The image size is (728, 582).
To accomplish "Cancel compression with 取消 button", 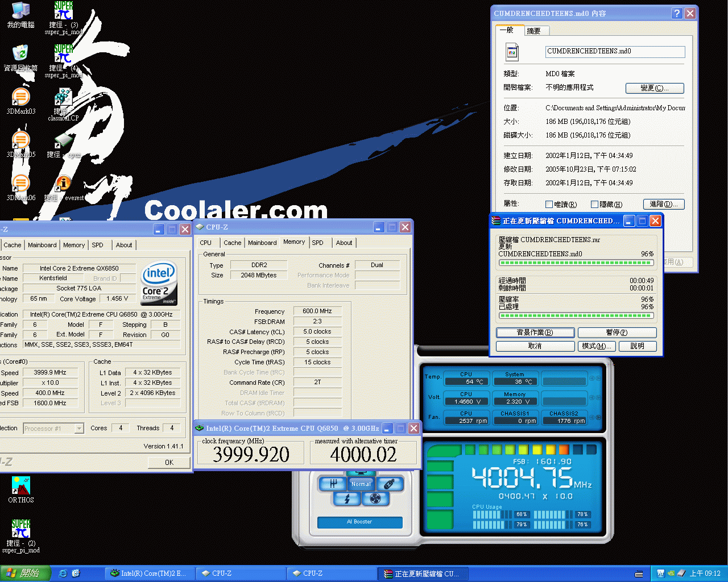I will tap(535, 346).
